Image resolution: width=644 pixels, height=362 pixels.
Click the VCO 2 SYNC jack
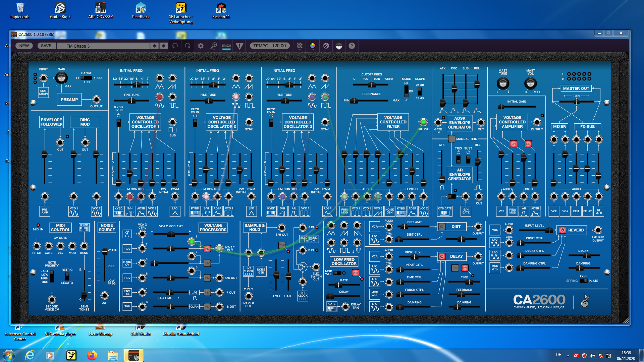tap(249, 122)
